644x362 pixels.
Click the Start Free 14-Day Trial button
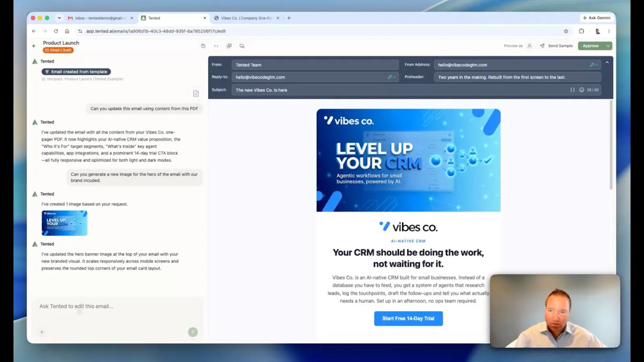(x=409, y=319)
